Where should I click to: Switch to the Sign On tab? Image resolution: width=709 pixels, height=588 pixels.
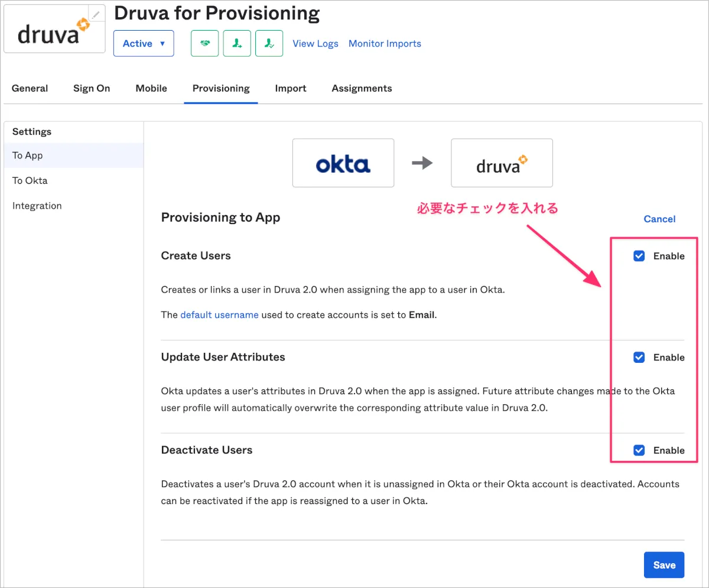point(92,89)
